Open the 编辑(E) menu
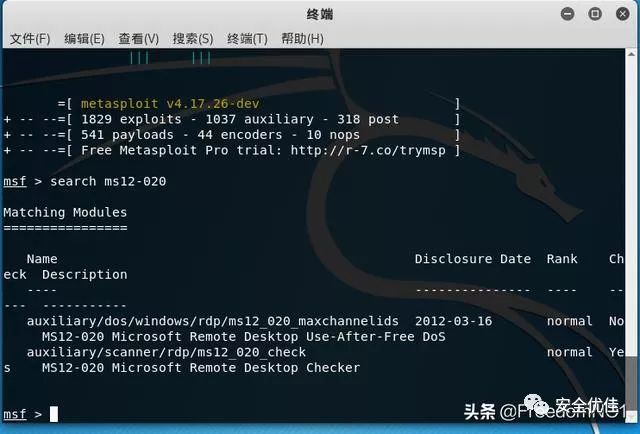 [84, 39]
